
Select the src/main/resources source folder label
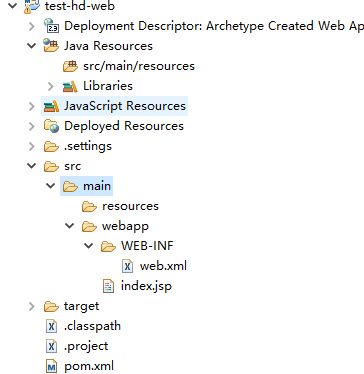coord(139,66)
